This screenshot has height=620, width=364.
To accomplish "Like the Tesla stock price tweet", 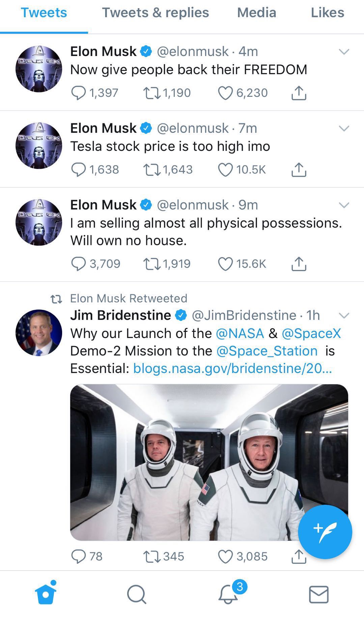I will [225, 170].
